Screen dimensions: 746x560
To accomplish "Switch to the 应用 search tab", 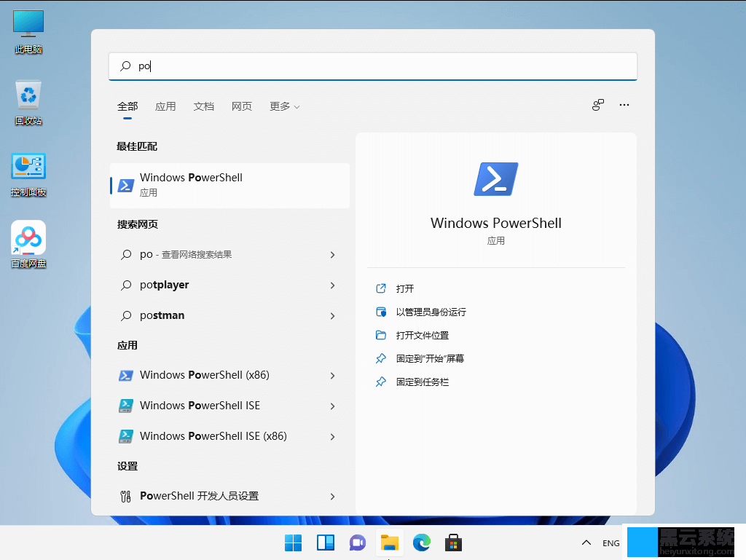I will tap(165, 106).
